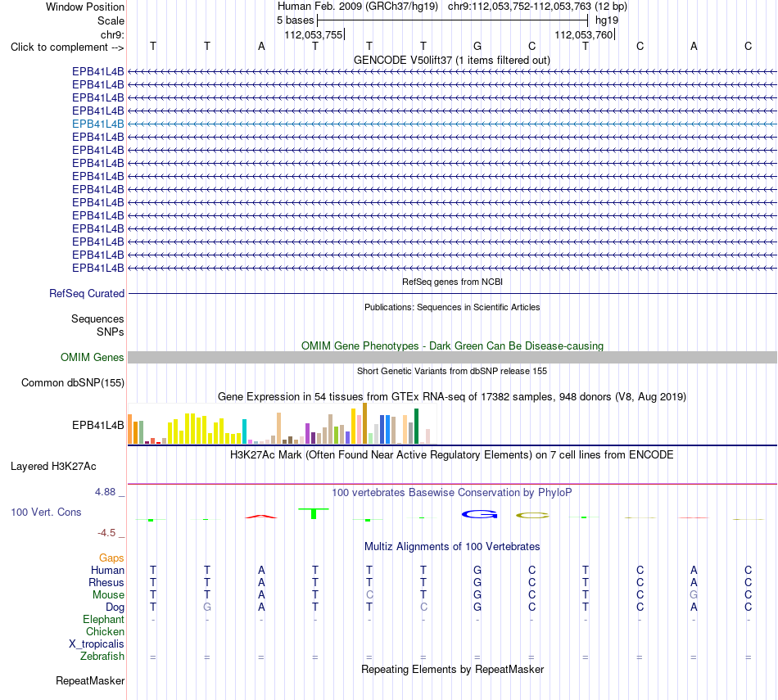This screenshot has width=778, height=700.
Task: Select the Dog species row label
Action: (115, 607)
